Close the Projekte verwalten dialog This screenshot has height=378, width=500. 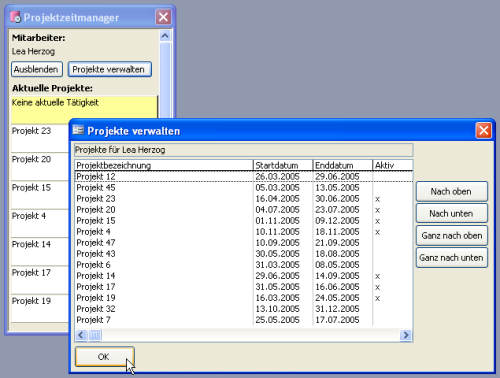click(483, 131)
